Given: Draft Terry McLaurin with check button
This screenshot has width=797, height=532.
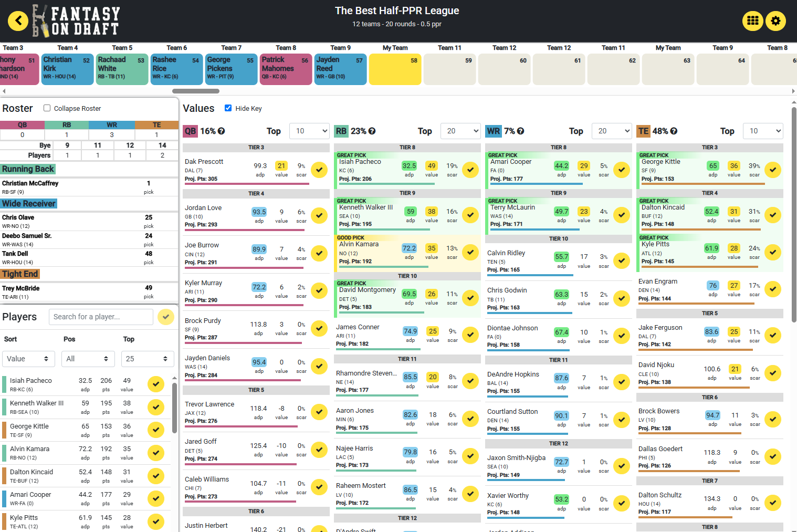Looking at the screenshot, I should (622, 215).
